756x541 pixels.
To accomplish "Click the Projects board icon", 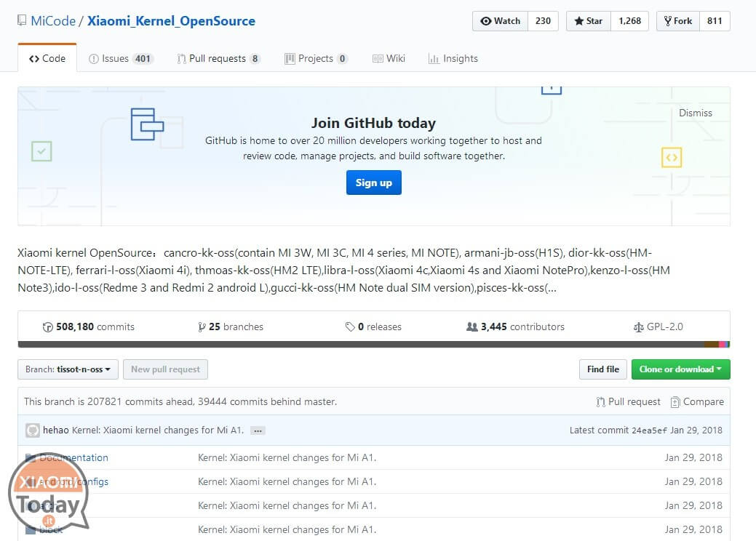I will [290, 59].
